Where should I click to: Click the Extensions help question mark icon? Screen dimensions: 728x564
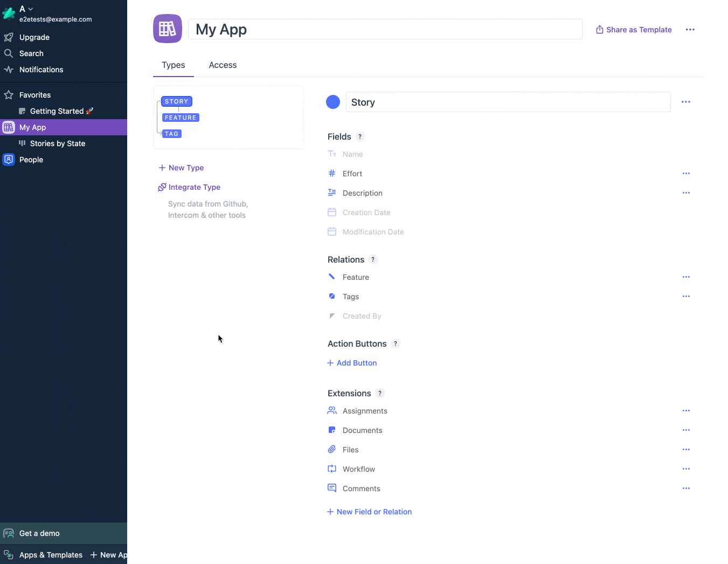(380, 393)
